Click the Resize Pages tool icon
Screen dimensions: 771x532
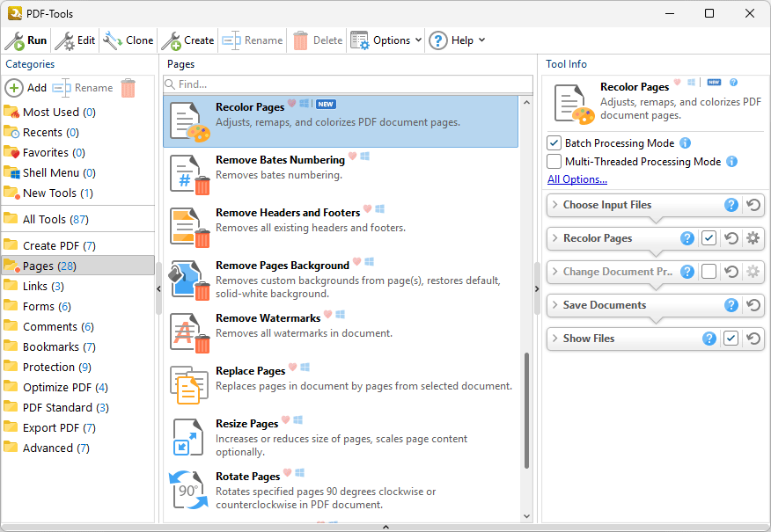coord(189,438)
